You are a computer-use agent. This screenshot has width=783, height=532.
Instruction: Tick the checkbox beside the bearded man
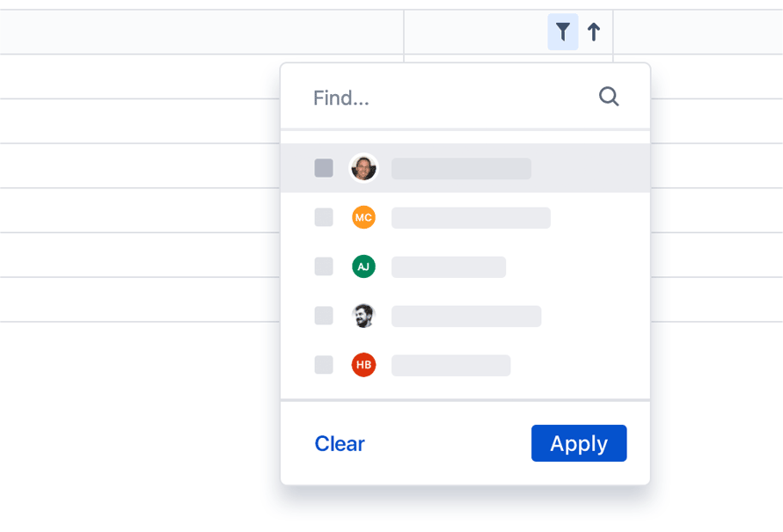pos(324,316)
